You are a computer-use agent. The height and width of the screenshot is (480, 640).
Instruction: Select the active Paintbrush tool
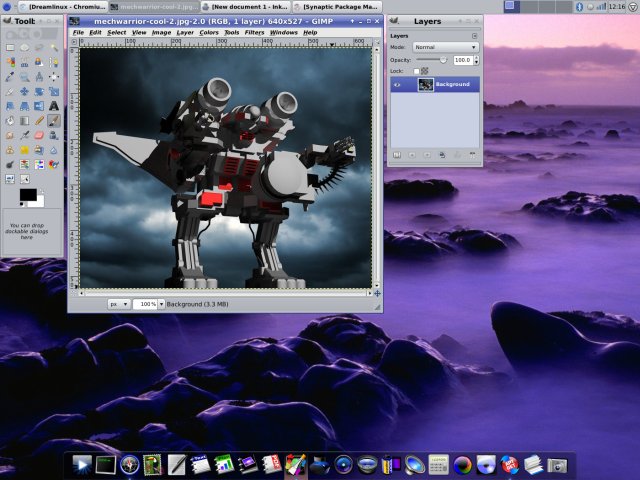pyautogui.click(x=53, y=121)
